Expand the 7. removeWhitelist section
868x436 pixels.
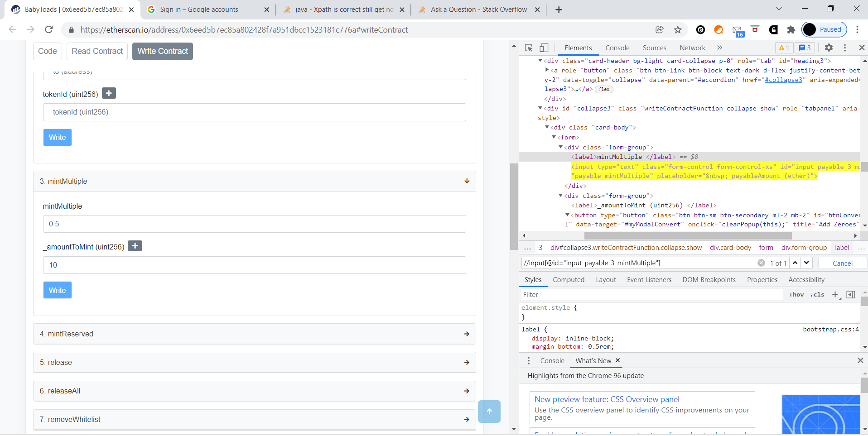point(255,419)
